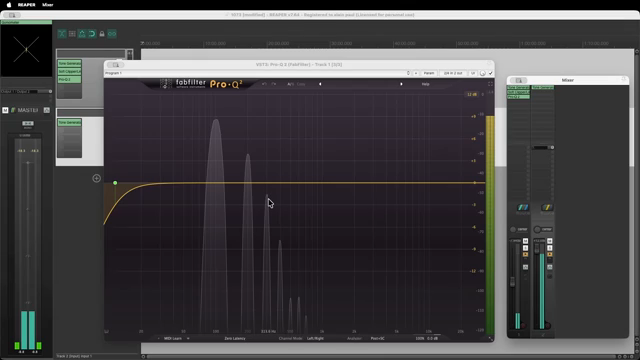The height and width of the screenshot is (360, 640).
Task: Open MIDI Learn dropdown arrow
Action: [188, 338]
